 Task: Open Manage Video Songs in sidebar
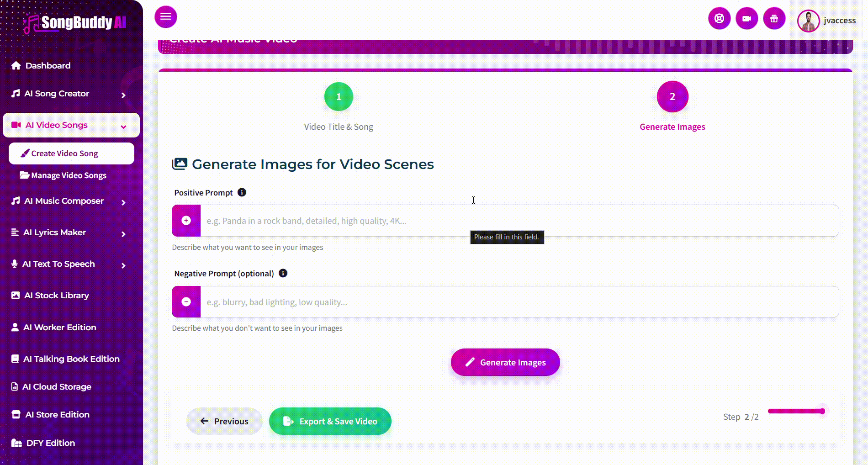(69, 175)
